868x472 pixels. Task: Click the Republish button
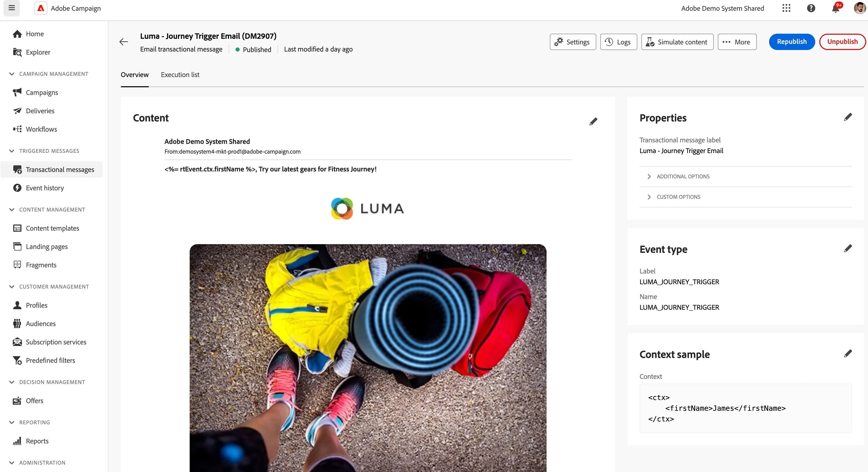click(x=792, y=42)
